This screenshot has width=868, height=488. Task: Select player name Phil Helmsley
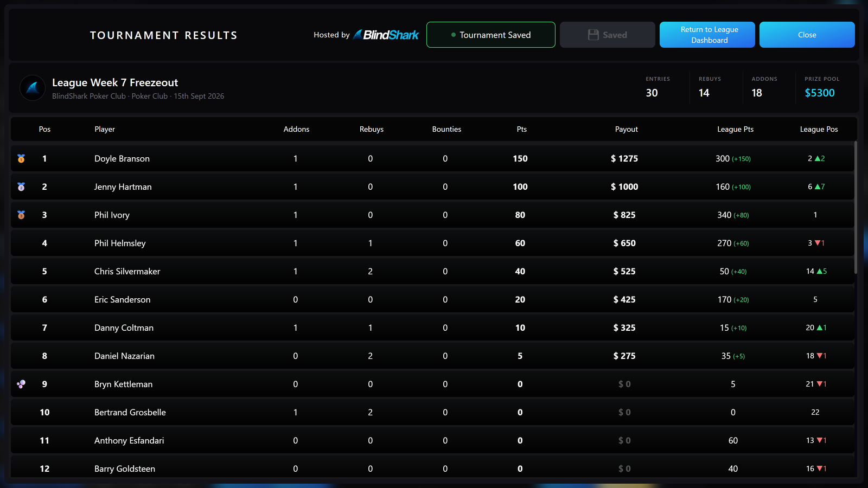tap(120, 243)
